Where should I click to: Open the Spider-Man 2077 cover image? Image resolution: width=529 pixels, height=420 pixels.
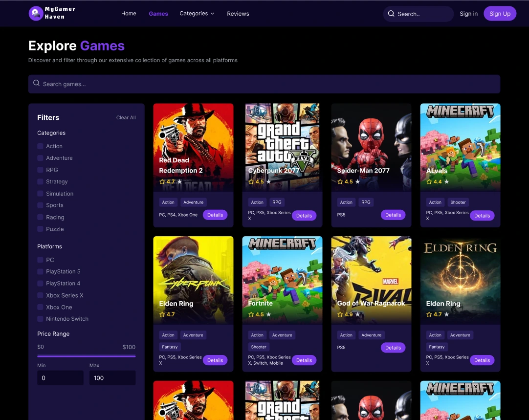tap(371, 148)
